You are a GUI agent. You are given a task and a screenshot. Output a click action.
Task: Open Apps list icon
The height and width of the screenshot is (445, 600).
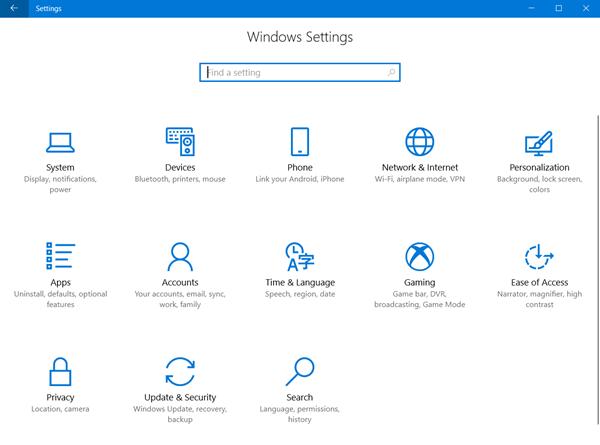pos(60,256)
